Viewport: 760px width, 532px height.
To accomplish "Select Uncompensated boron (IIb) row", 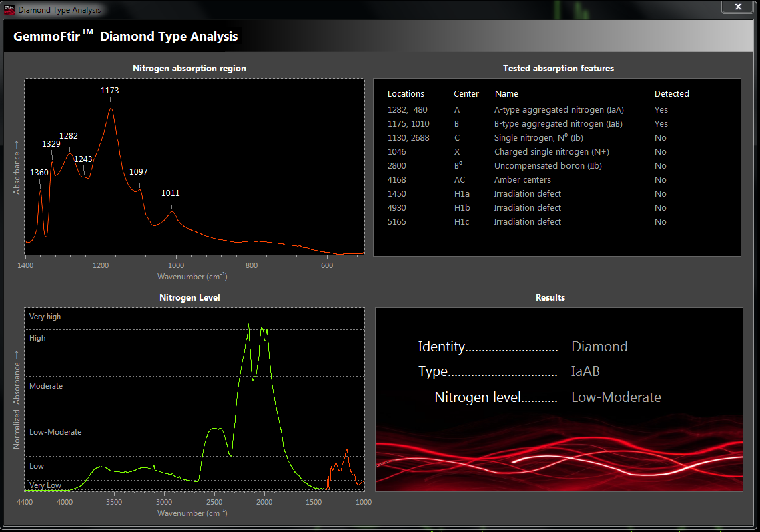I will click(x=527, y=166).
